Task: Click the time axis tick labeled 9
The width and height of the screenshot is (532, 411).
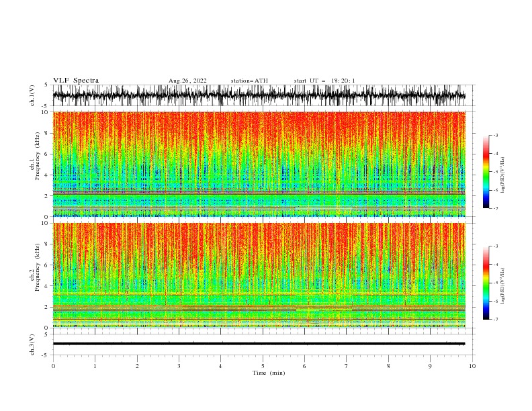Action: tap(430, 366)
